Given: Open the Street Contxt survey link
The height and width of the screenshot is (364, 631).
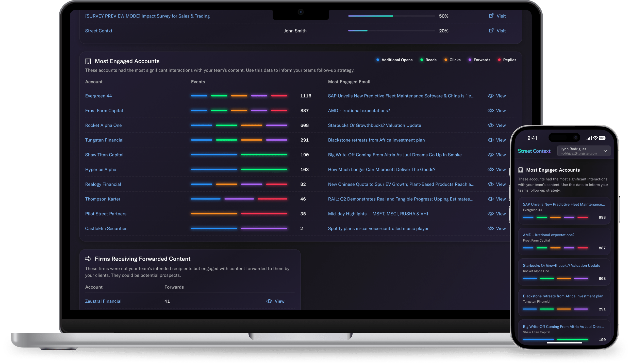Looking at the screenshot, I should [98, 31].
